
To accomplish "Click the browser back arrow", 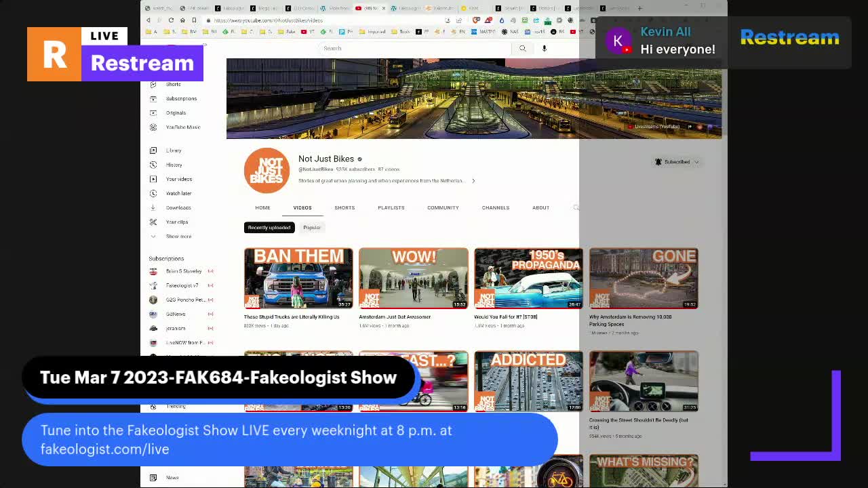I will pos(149,20).
